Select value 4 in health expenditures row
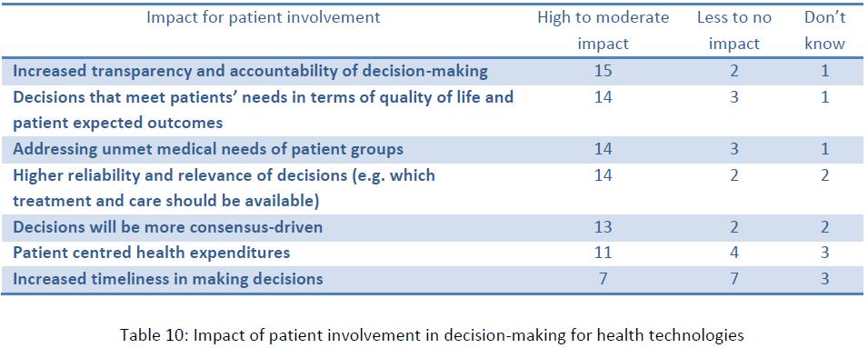 click(734, 253)
